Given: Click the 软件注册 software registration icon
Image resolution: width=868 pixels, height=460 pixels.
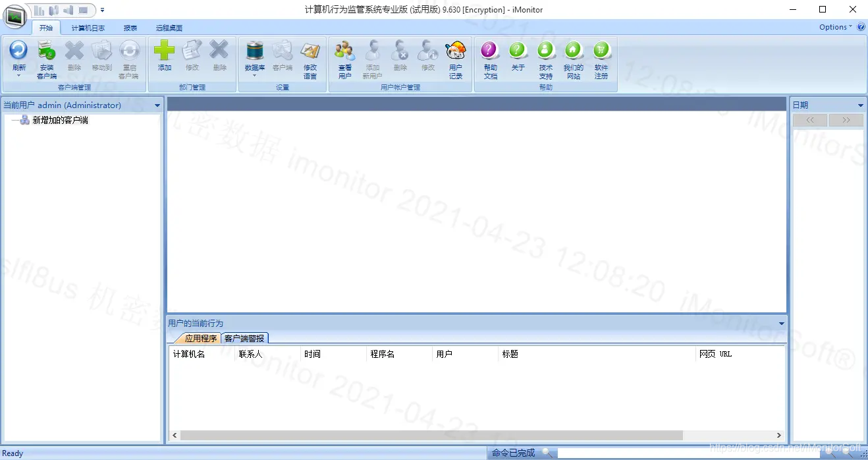Looking at the screenshot, I should coord(601,51).
